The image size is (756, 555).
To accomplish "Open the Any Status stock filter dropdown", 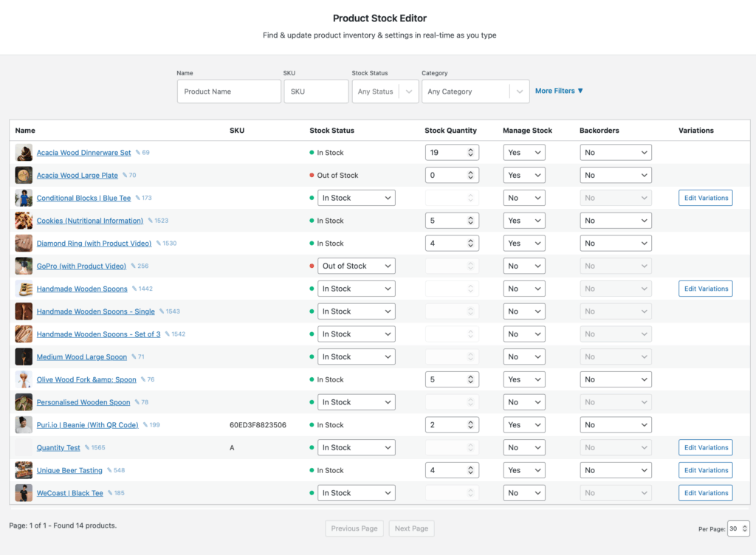I will coord(385,91).
